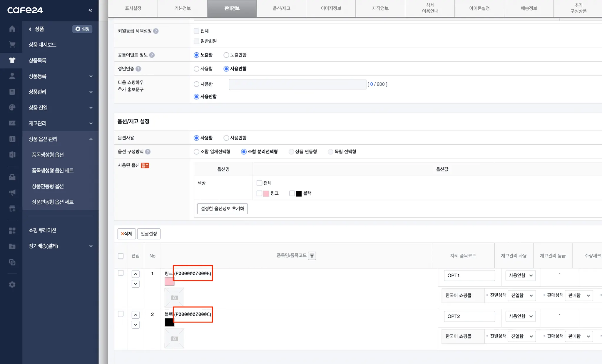Select 조합 일체선택형 radio button

click(x=197, y=152)
